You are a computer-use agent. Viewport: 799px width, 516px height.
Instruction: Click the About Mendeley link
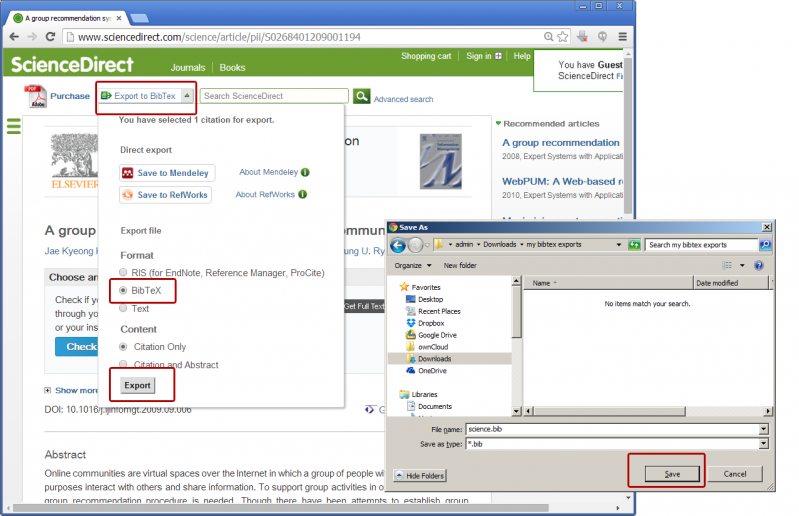click(x=269, y=172)
